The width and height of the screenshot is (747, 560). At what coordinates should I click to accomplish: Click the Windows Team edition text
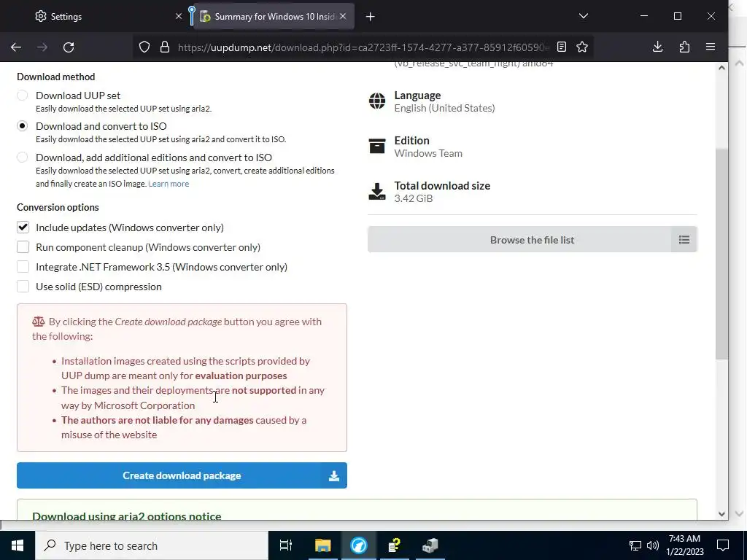pos(428,153)
